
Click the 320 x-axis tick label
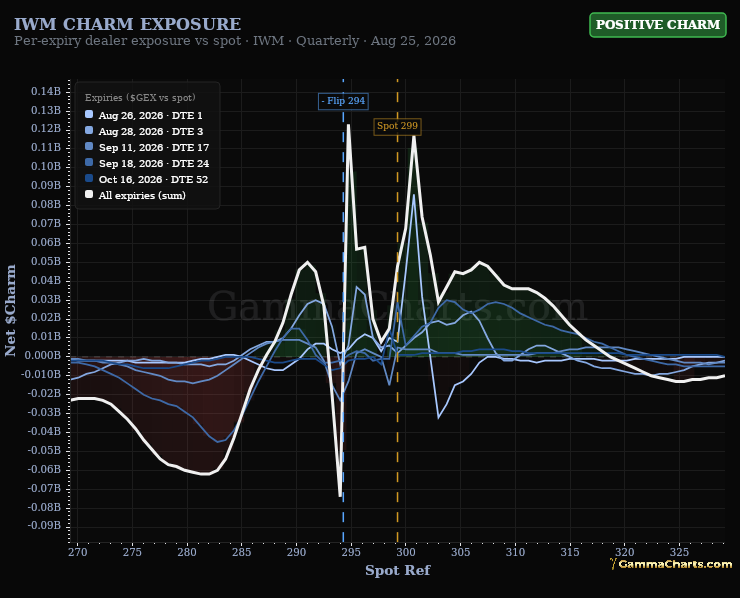pos(625,552)
